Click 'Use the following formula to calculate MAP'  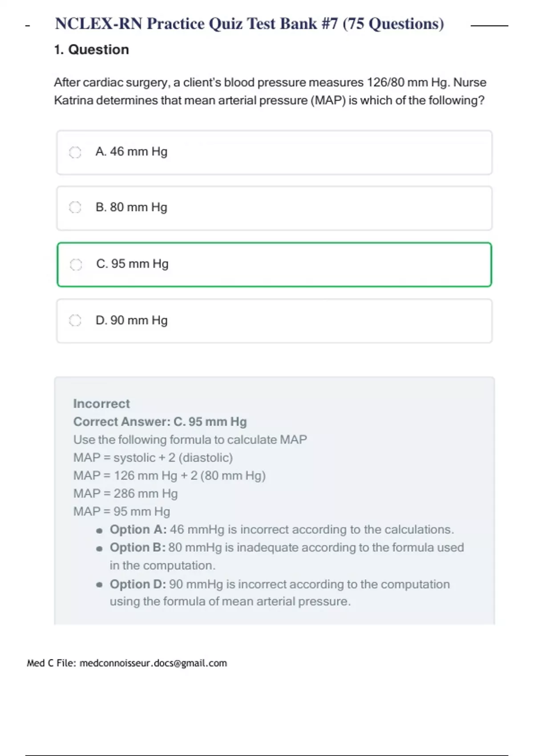[x=190, y=440]
